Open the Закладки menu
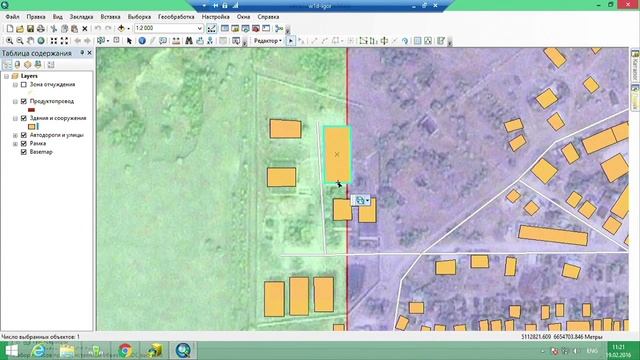 [x=81, y=17]
